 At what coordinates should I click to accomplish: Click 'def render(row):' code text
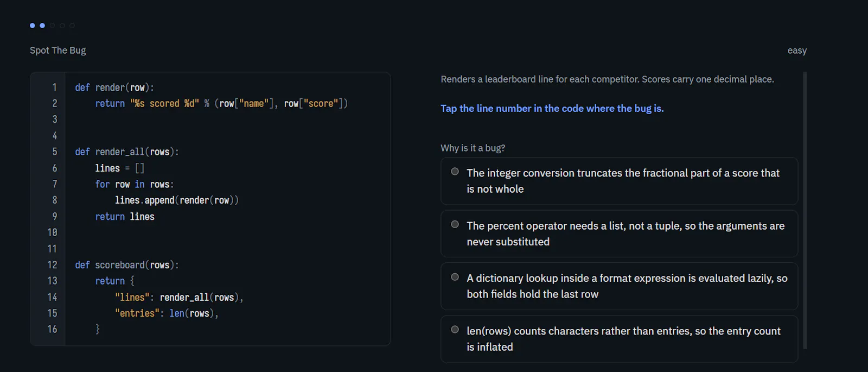114,87
